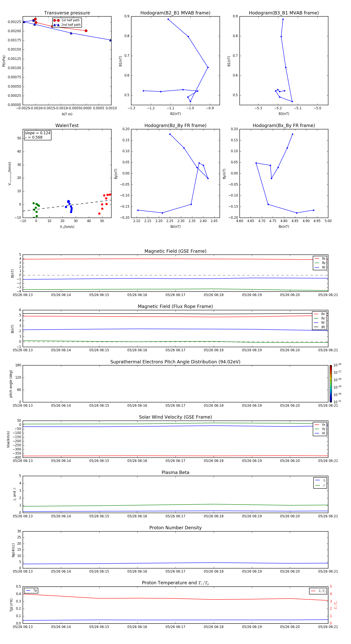Click the 'B2(nT)' x-axis label
This screenshot has height=644, width=351.
pos(175,114)
